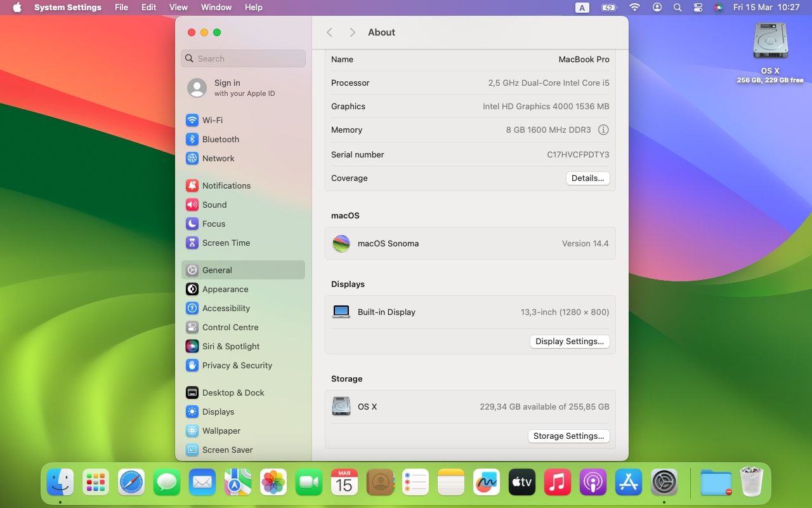Sign in with your Apple ID
The width and height of the screenshot is (812, 508).
(243, 88)
